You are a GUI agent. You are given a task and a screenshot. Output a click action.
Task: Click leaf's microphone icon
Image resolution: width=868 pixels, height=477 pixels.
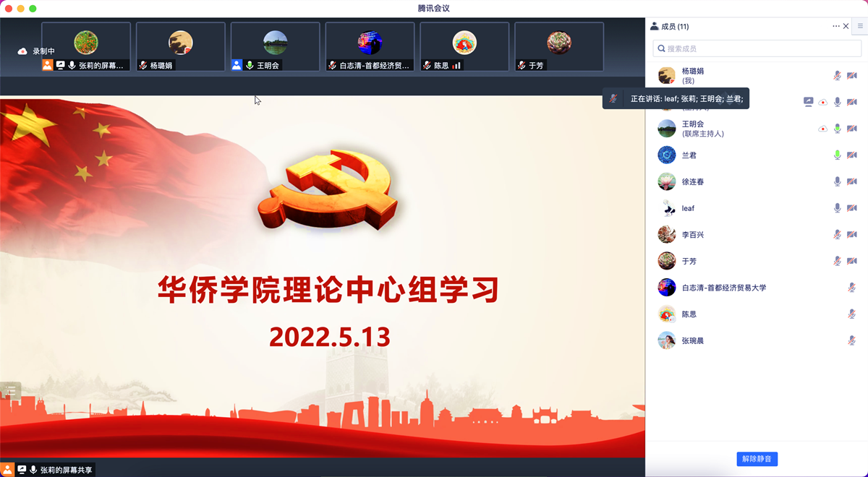[x=838, y=208]
